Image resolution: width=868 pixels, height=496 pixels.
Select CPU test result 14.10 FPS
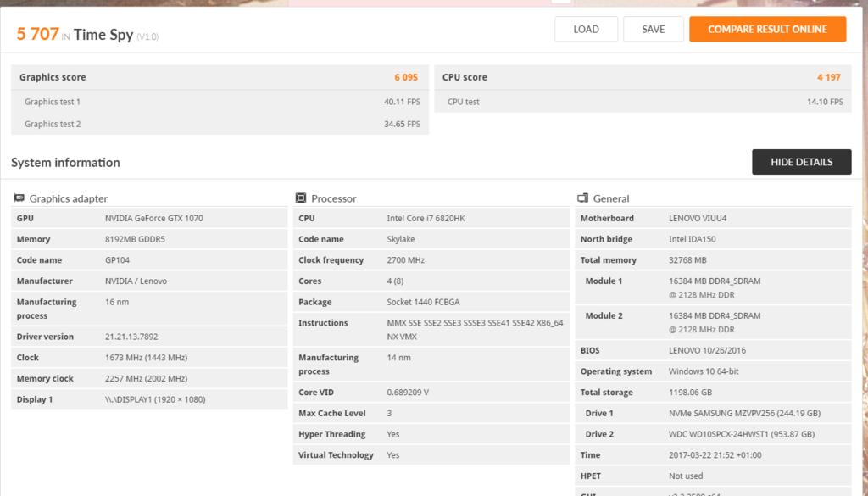825,102
